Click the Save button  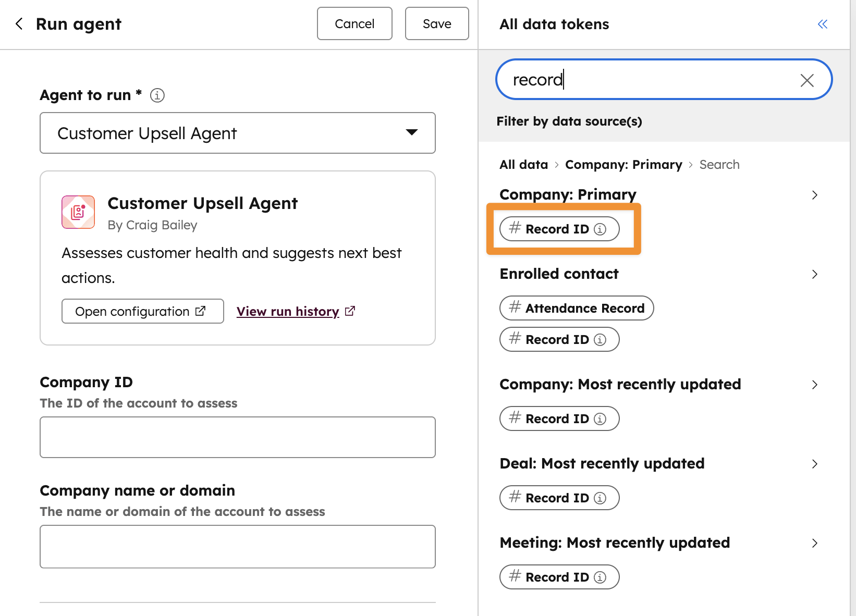(x=436, y=23)
